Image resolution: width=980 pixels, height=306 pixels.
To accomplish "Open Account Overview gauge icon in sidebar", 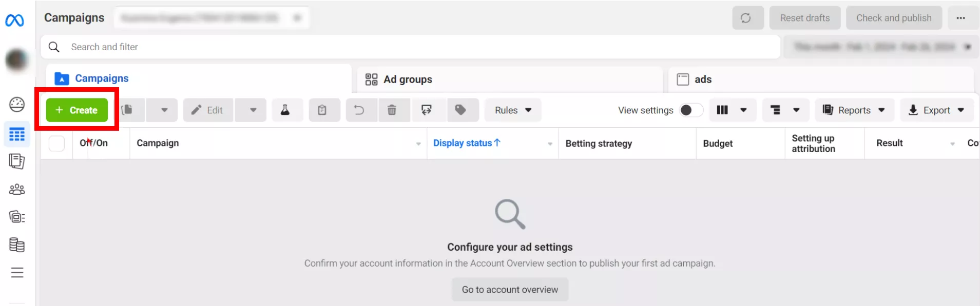I will pos(17,105).
